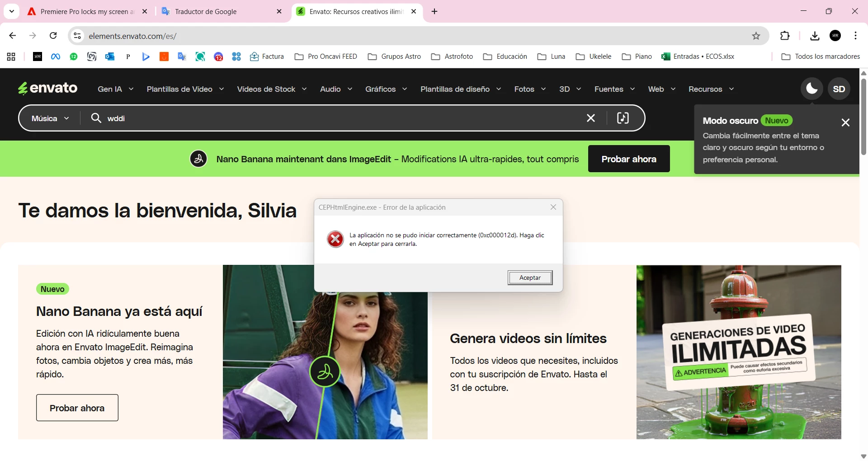Open the Factura bookmark
The width and height of the screenshot is (868, 461).
(267, 56)
